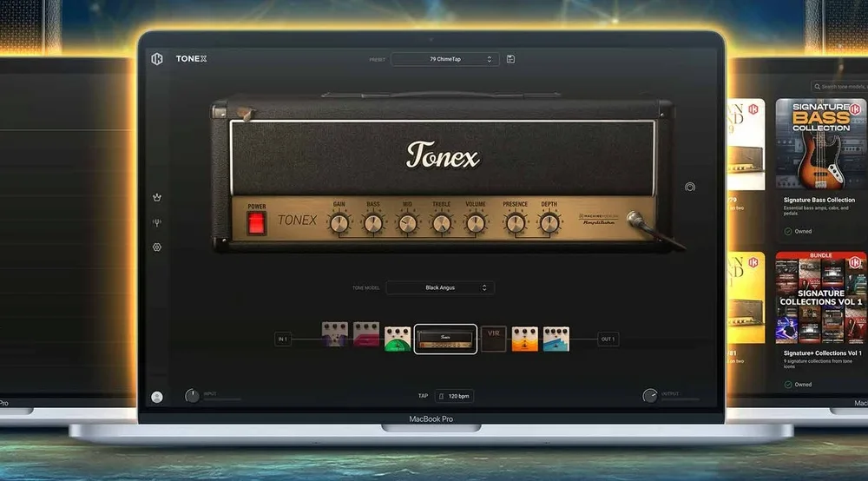Click the DEPTH knob on amp
Screen dimensions: 868x481
(x=549, y=224)
